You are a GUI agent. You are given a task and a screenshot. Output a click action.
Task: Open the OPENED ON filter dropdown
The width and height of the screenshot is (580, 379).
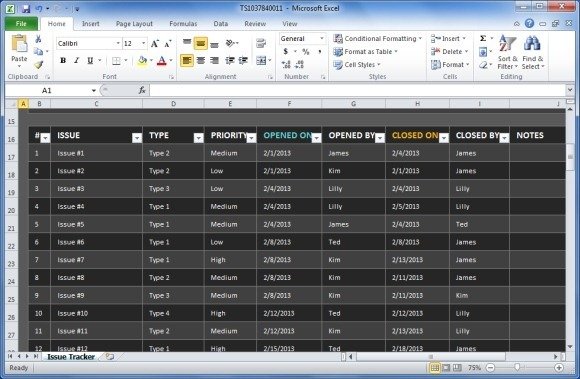pos(317,138)
